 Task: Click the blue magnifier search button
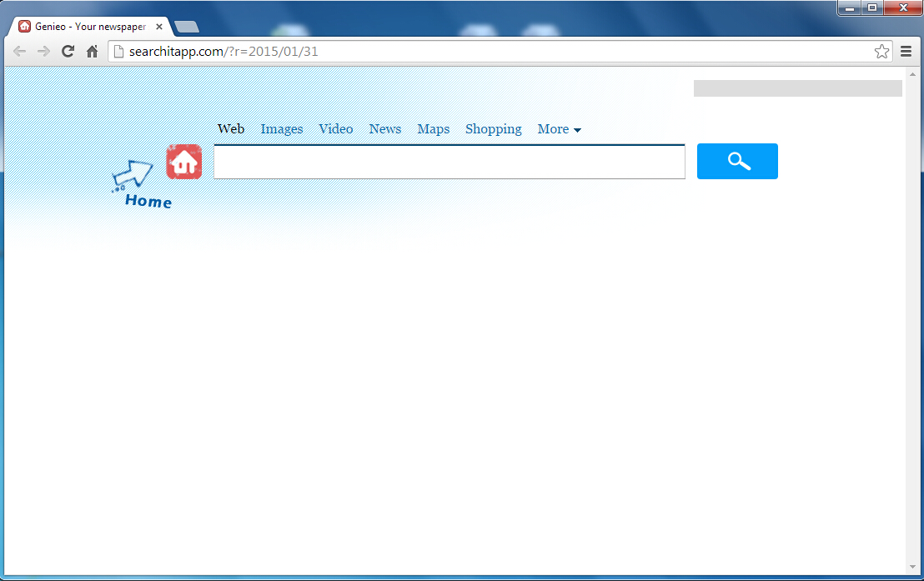point(737,161)
